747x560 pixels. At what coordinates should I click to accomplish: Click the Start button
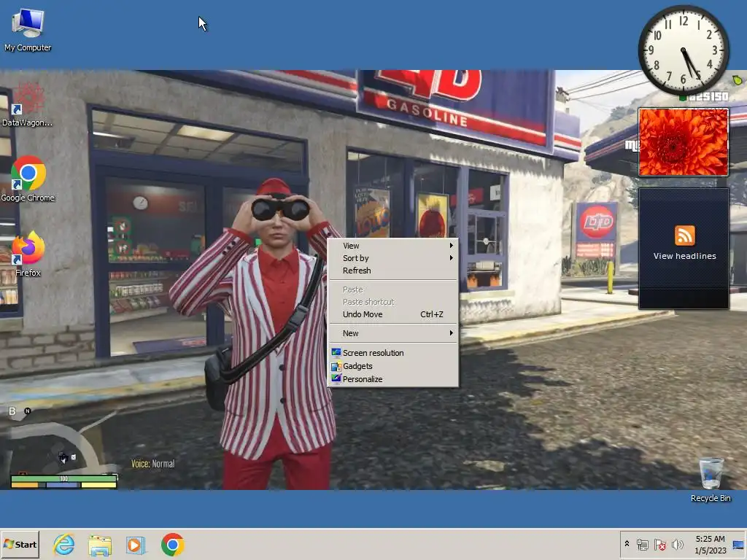pyautogui.click(x=20, y=545)
